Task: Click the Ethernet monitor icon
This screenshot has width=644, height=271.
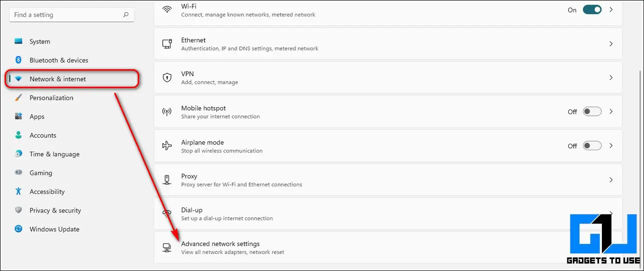Action: coord(167,44)
